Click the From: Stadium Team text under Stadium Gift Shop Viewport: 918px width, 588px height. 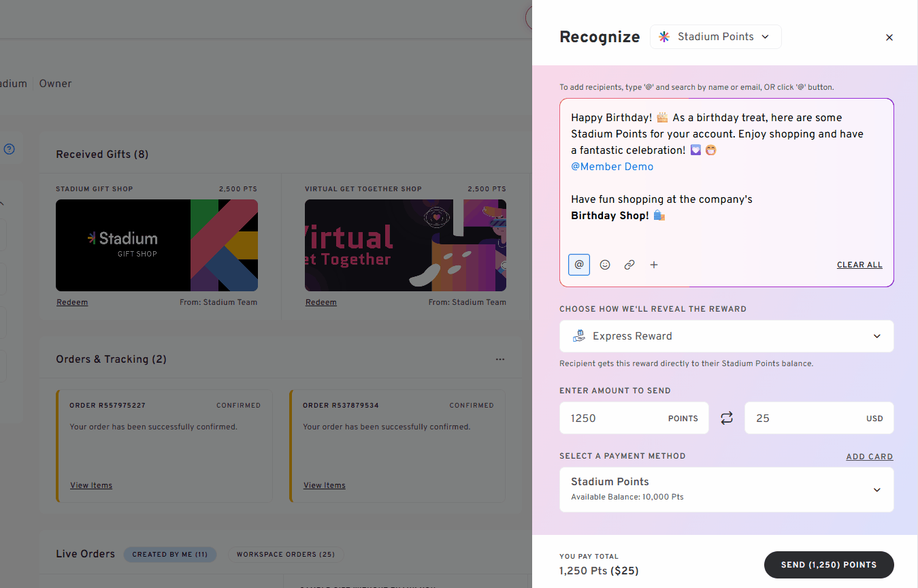tap(218, 302)
